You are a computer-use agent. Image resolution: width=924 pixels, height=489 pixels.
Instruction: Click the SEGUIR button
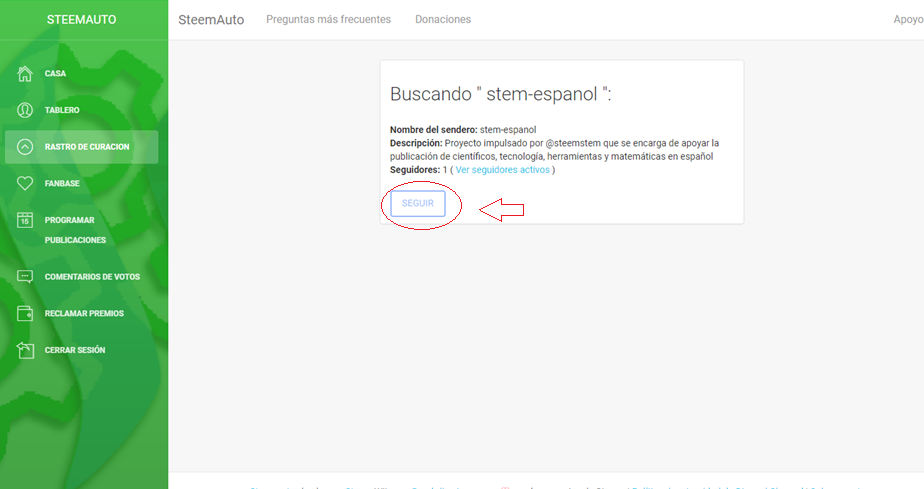tap(418, 203)
